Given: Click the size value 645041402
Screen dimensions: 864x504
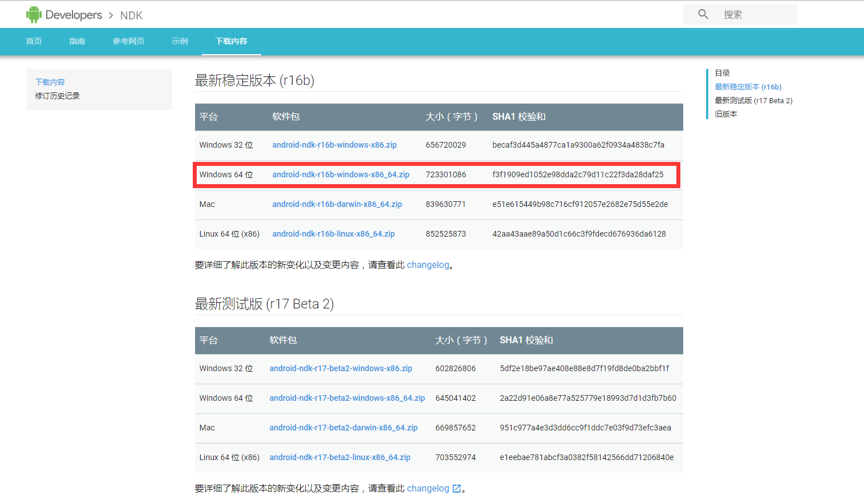Looking at the screenshot, I should (x=456, y=398).
